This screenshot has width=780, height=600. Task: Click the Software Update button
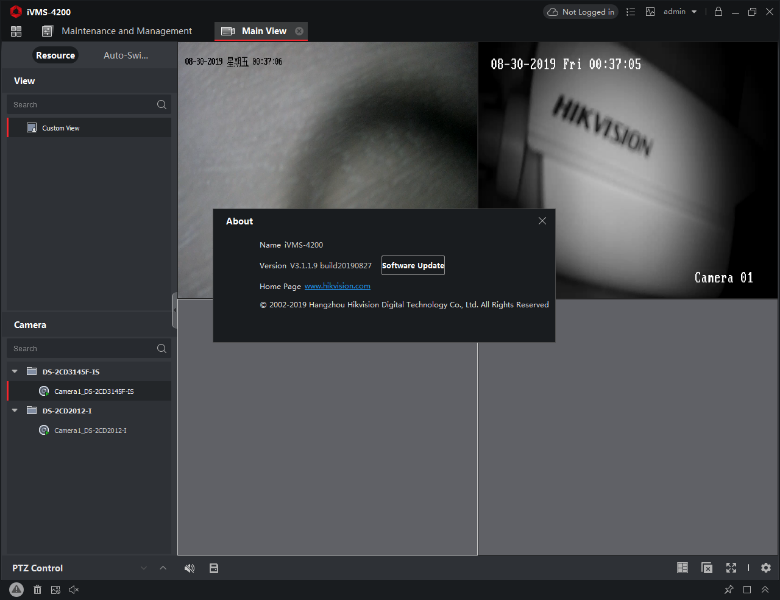click(413, 265)
